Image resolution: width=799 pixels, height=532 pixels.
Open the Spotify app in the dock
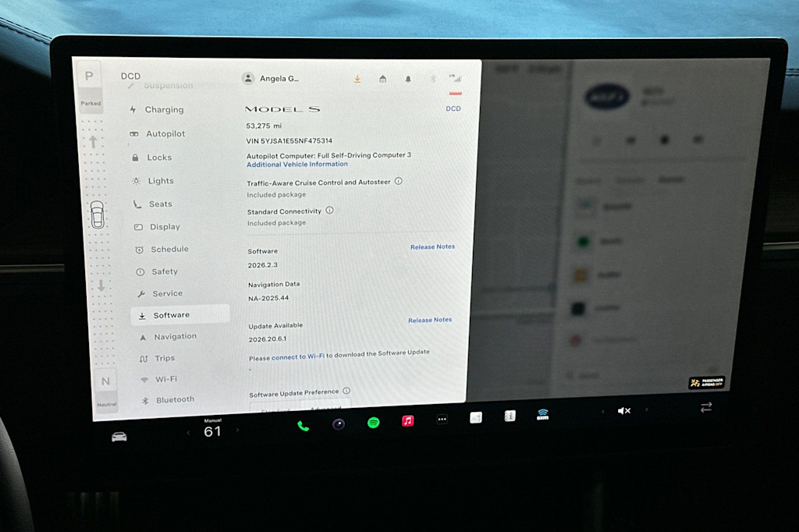tap(374, 423)
